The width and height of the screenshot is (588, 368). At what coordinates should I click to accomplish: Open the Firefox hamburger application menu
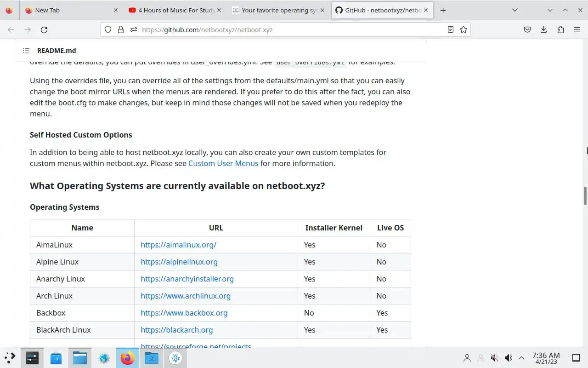pos(577,29)
